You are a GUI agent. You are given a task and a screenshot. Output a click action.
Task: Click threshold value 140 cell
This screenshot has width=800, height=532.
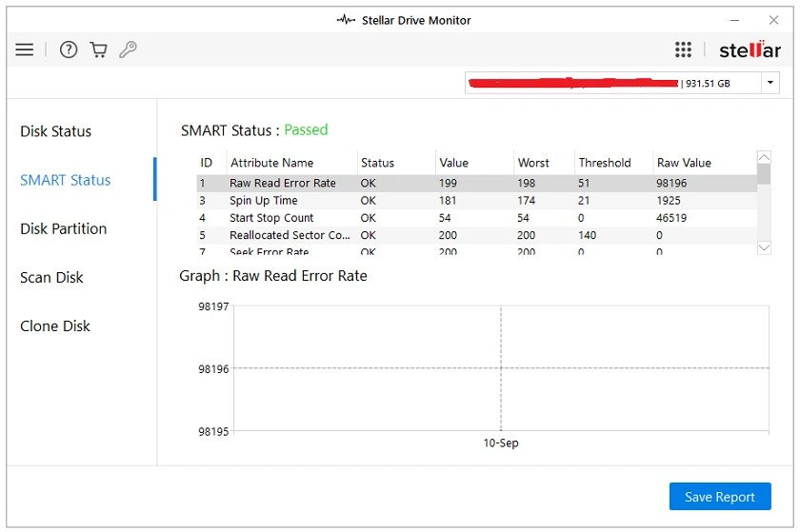587,235
